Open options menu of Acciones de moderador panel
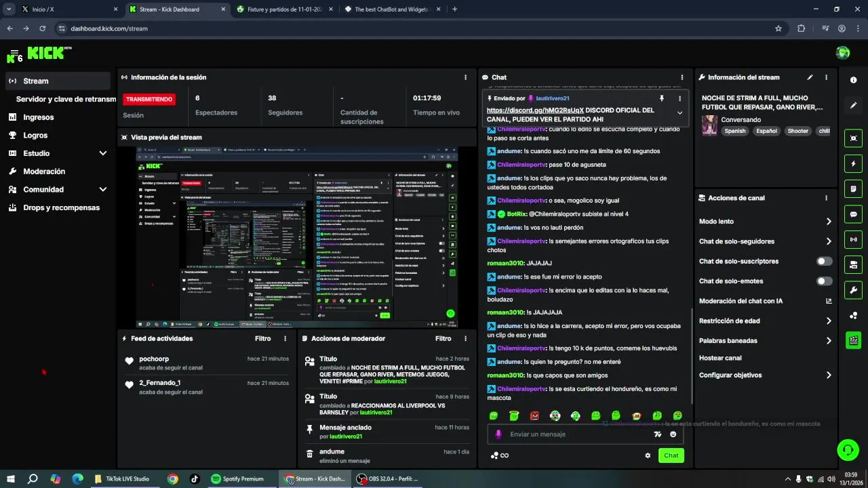This screenshot has width=868, height=488. click(465, 338)
